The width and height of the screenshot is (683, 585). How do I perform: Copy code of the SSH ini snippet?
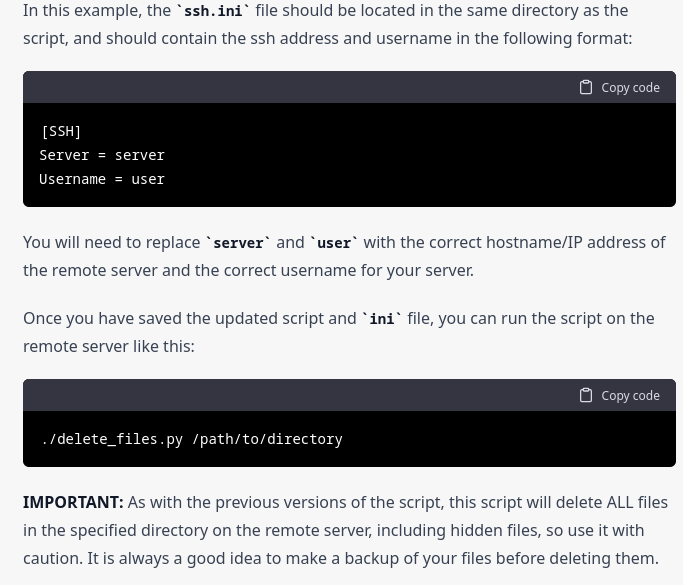click(619, 88)
